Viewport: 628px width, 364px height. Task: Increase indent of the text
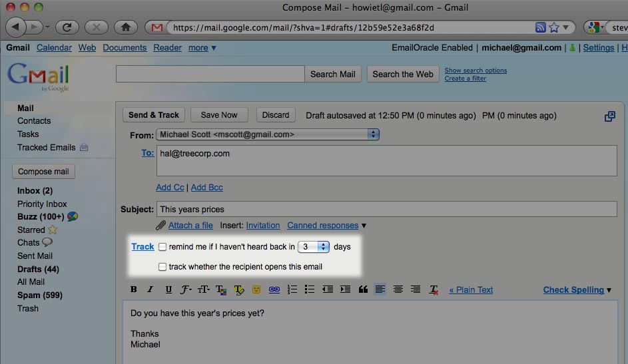click(345, 289)
